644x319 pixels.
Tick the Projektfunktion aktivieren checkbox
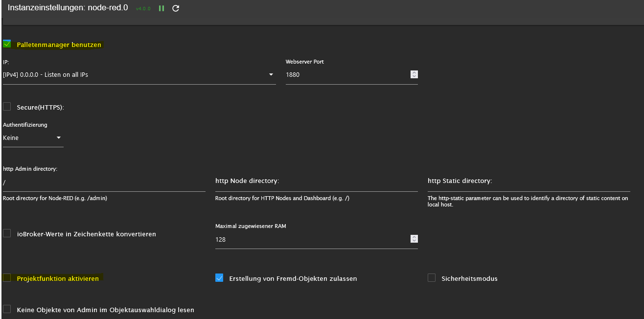[x=7, y=278]
